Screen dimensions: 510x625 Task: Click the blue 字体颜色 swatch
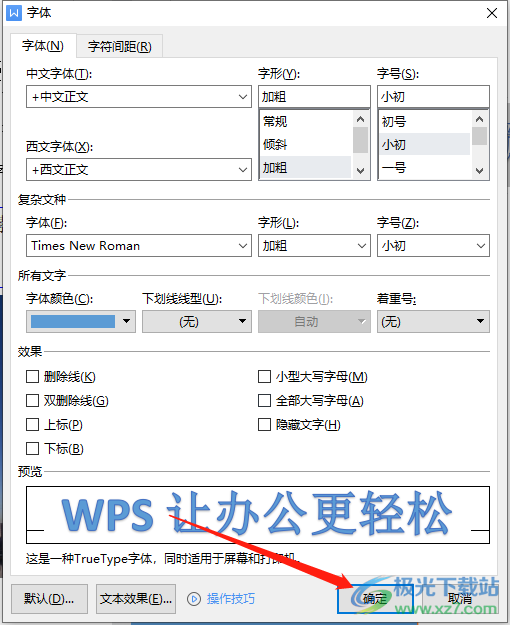tap(73, 321)
